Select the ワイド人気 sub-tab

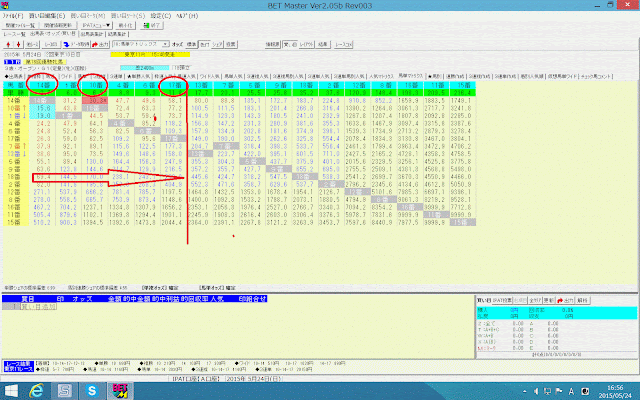tap(210, 76)
